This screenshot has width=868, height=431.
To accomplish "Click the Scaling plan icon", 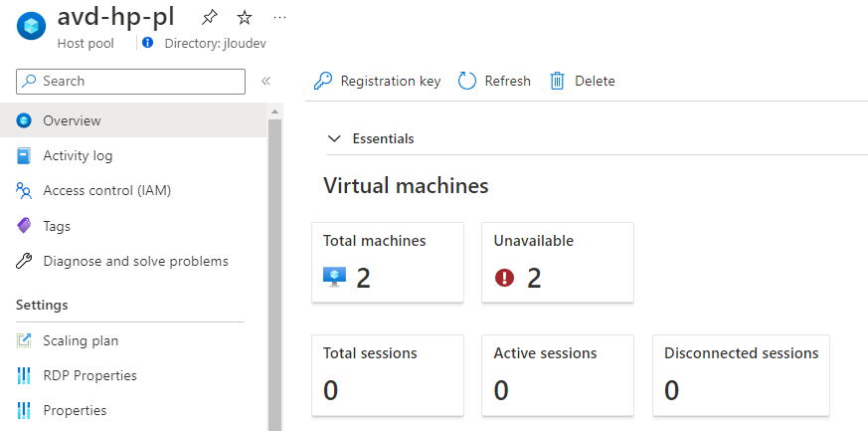I will [24, 340].
